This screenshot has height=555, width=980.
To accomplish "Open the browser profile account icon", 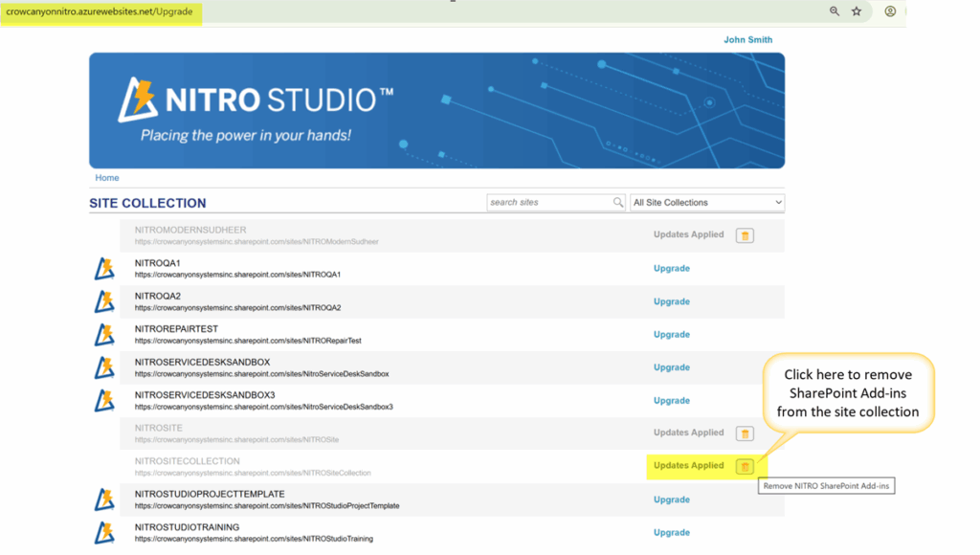I will (890, 11).
